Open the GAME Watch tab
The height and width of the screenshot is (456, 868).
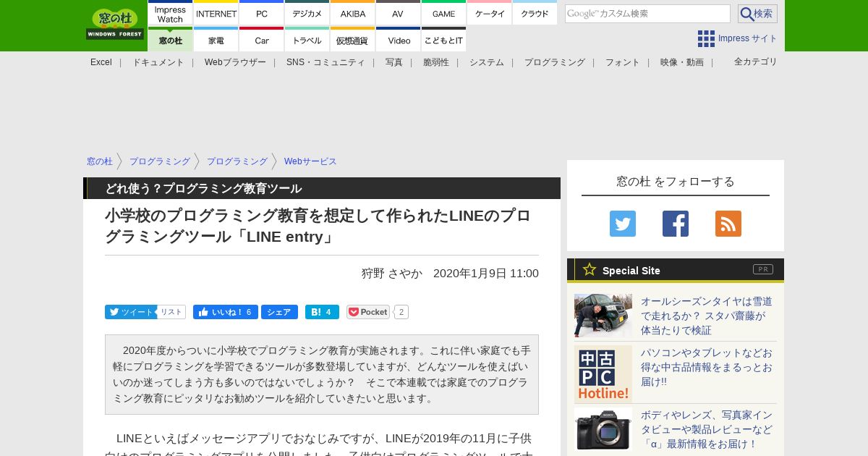coord(444,14)
